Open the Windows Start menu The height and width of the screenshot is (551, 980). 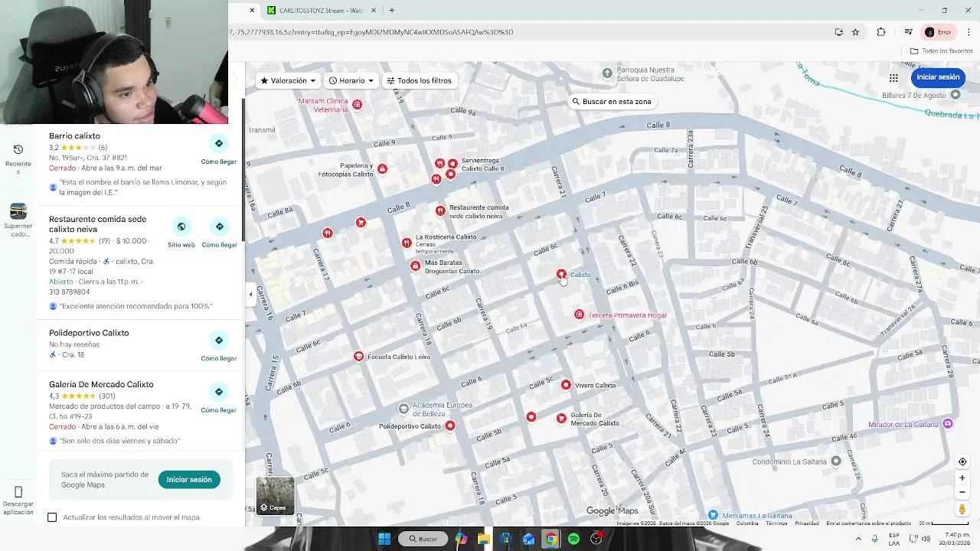click(x=384, y=539)
